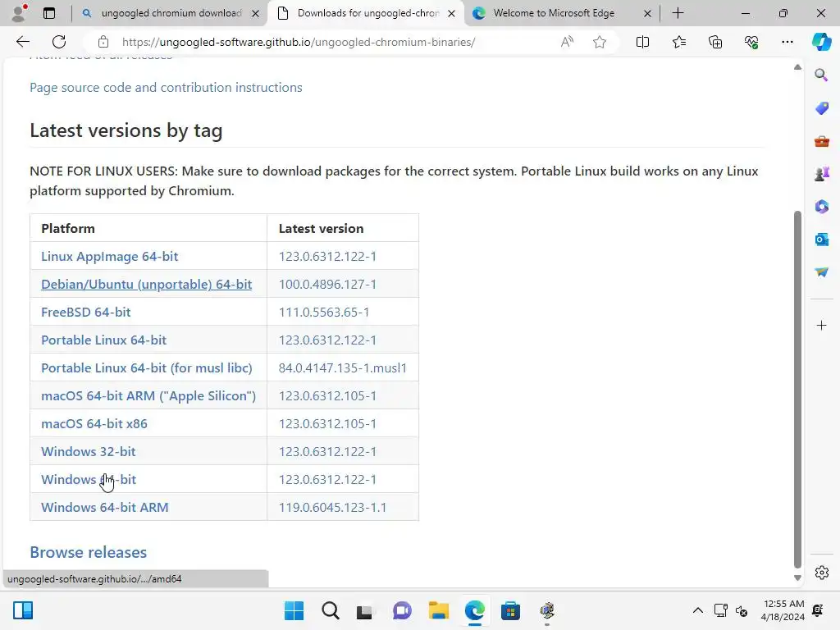Screen dimensions: 840x630
Task: Close the Downloads for ungoogled-chromium tab
Action: (x=452, y=13)
